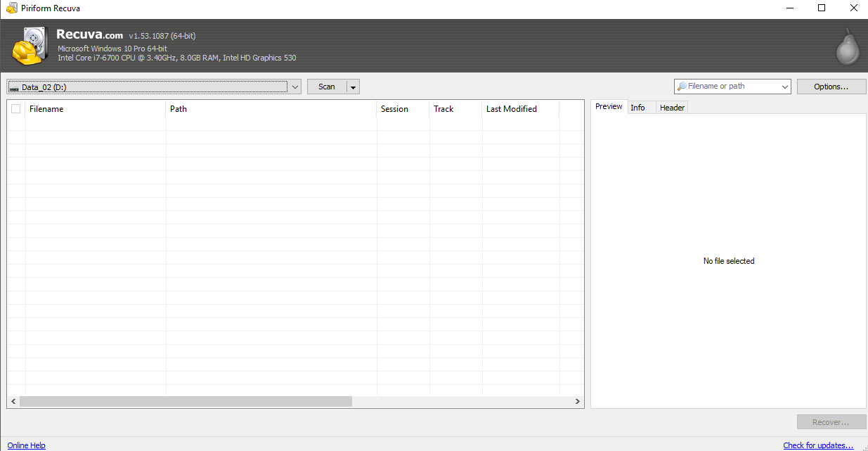This screenshot has height=451, width=868.
Task: Tick the select-all checkbox in the header
Action: (16, 109)
